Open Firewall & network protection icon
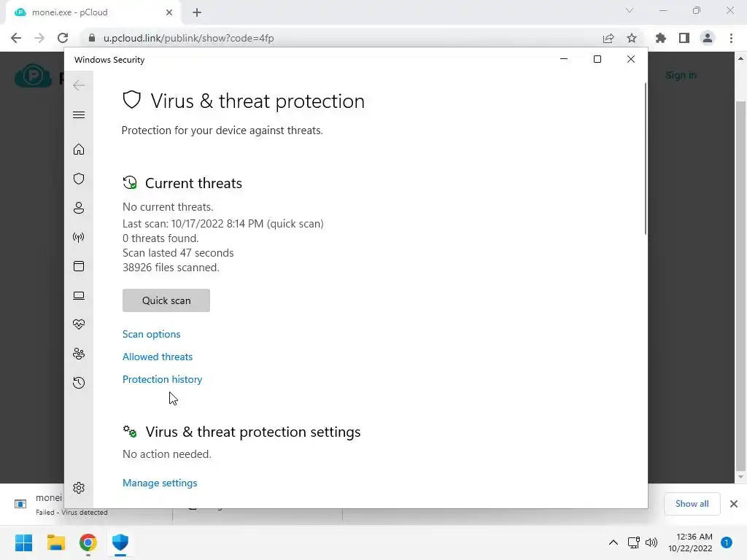The image size is (747, 560). coord(79,237)
